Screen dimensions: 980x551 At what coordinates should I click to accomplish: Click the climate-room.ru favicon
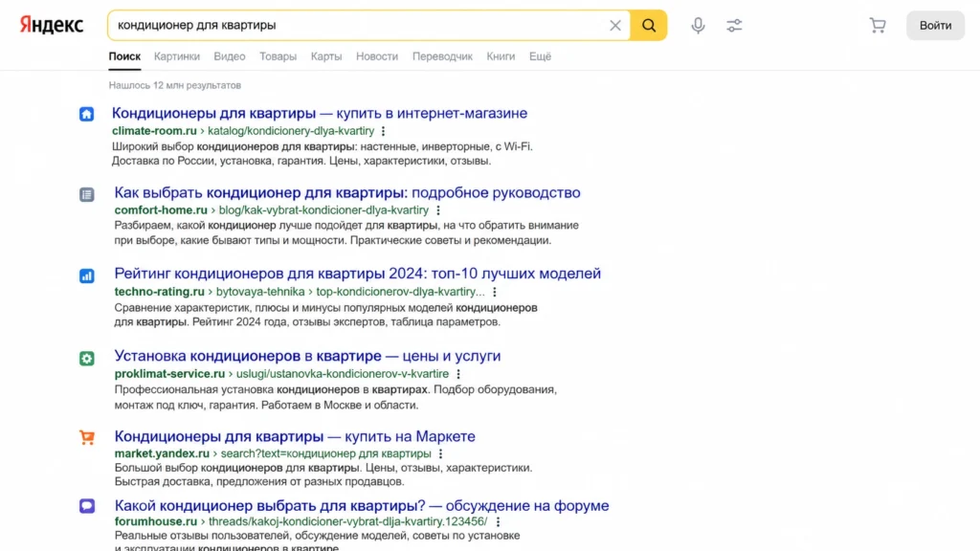tap(87, 114)
